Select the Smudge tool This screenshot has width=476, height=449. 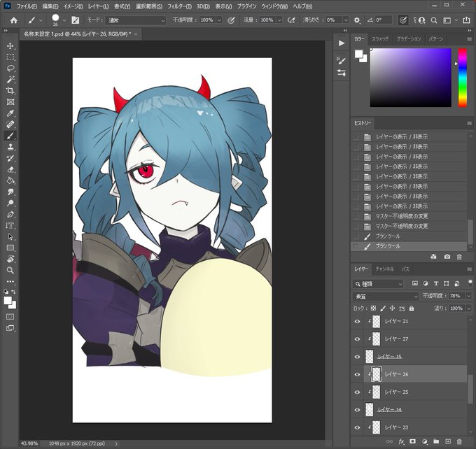pyautogui.click(x=10, y=192)
